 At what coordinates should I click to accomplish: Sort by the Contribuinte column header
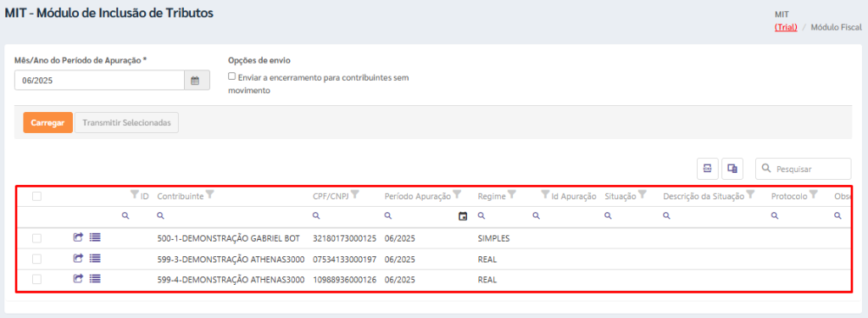pyautogui.click(x=181, y=196)
